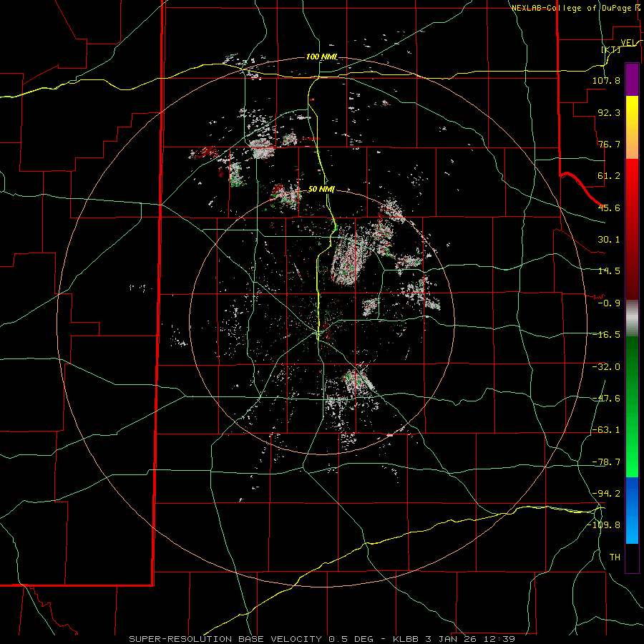The image size is (644, 644).
Task: Click the 92.3 velocity scale value
Action: click(x=609, y=112)
